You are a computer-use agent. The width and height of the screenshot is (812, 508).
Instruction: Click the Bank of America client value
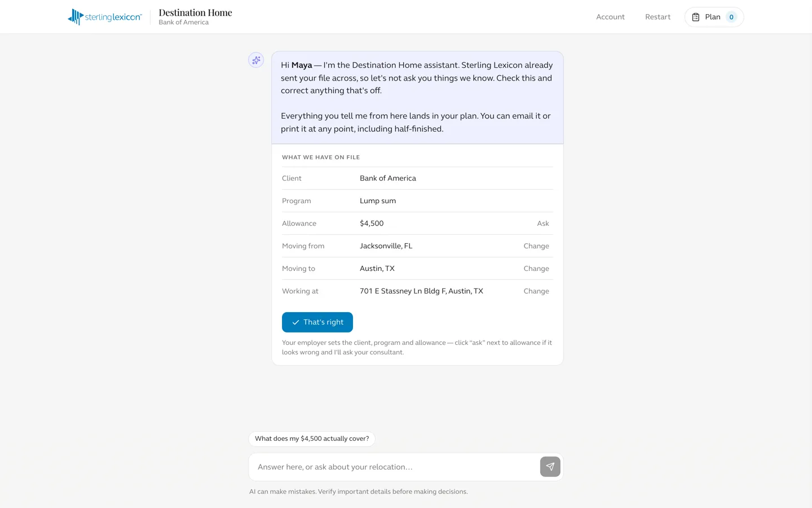pos(388,178)
